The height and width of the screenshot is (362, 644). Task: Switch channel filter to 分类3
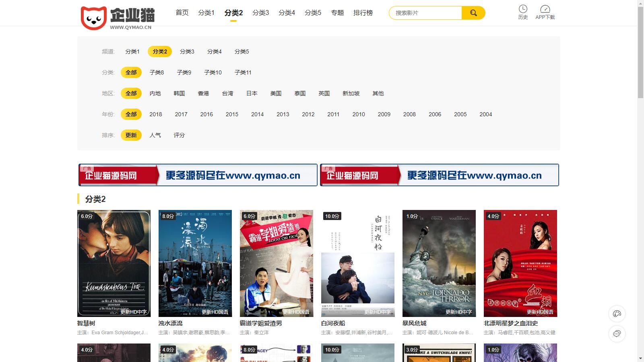(x=187, y=51)
